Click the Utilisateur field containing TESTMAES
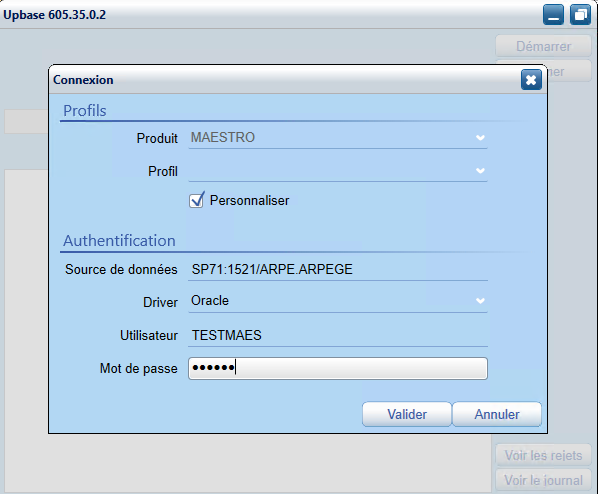598x494 pixels. tap(338, 335)
